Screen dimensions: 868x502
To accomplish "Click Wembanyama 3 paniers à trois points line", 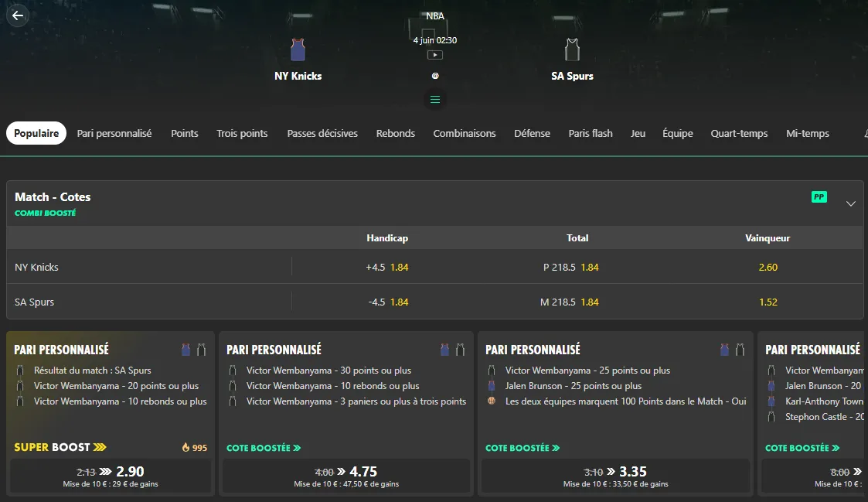I will 356,401.
